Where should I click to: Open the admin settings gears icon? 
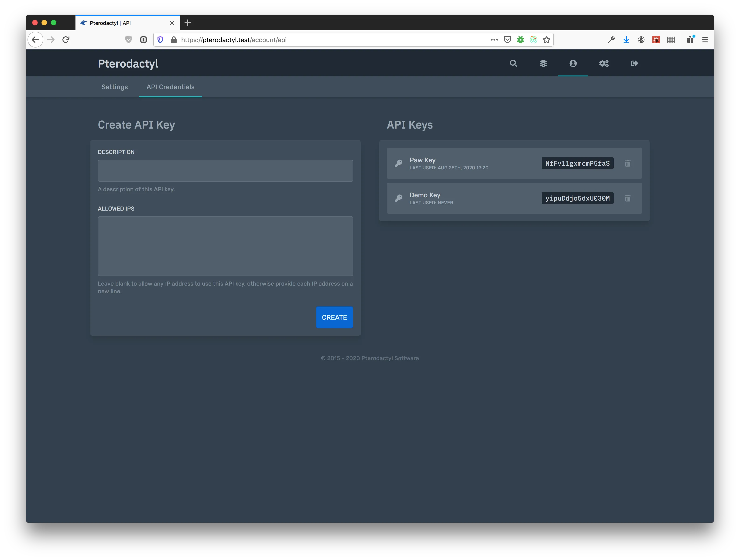click(x=603, y=63)
